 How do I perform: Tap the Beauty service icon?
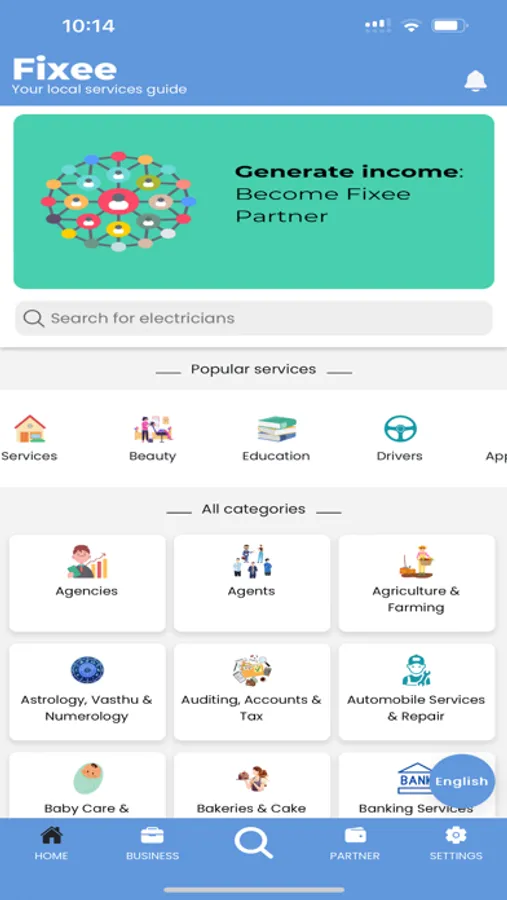[x=153, y=429]
